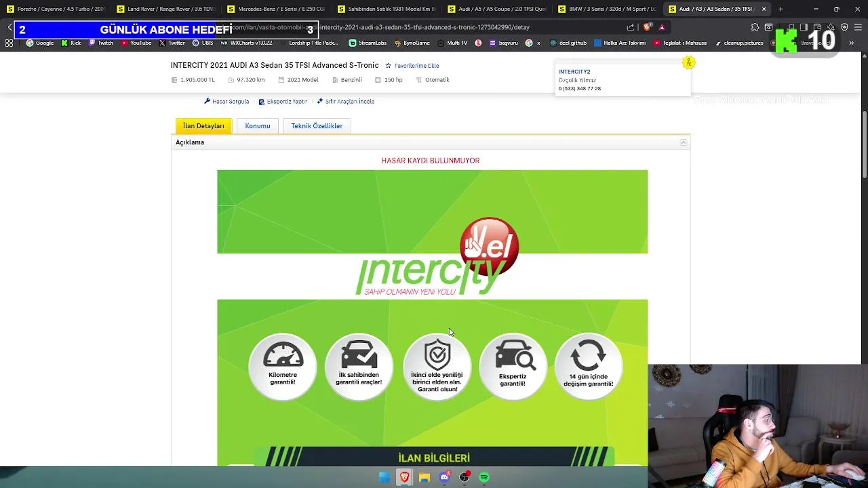Screen dimensions: 868x488
Task: Open the StreamLabs bookmark
Action: point(368,43)
